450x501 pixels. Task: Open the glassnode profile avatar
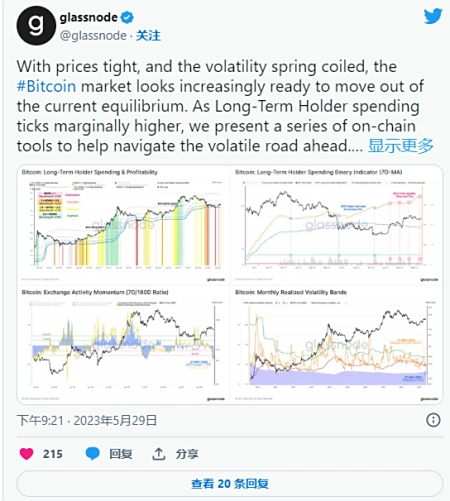click(36, 25)
